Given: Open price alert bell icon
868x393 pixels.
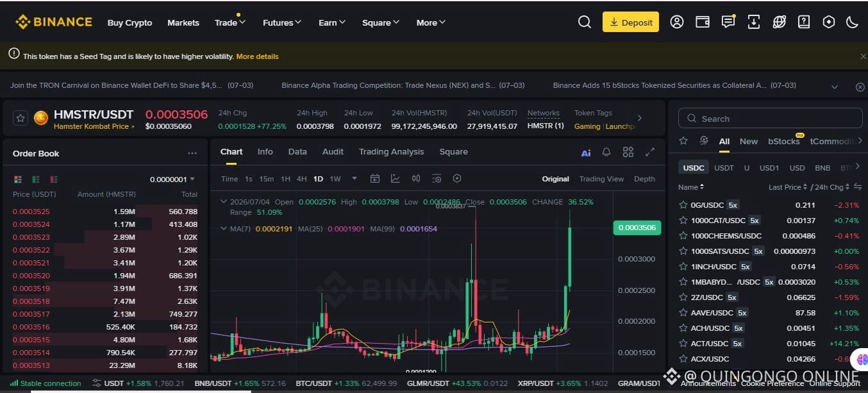Looking at the screenshot, I should pyautogui.click(x=606, y=153).
